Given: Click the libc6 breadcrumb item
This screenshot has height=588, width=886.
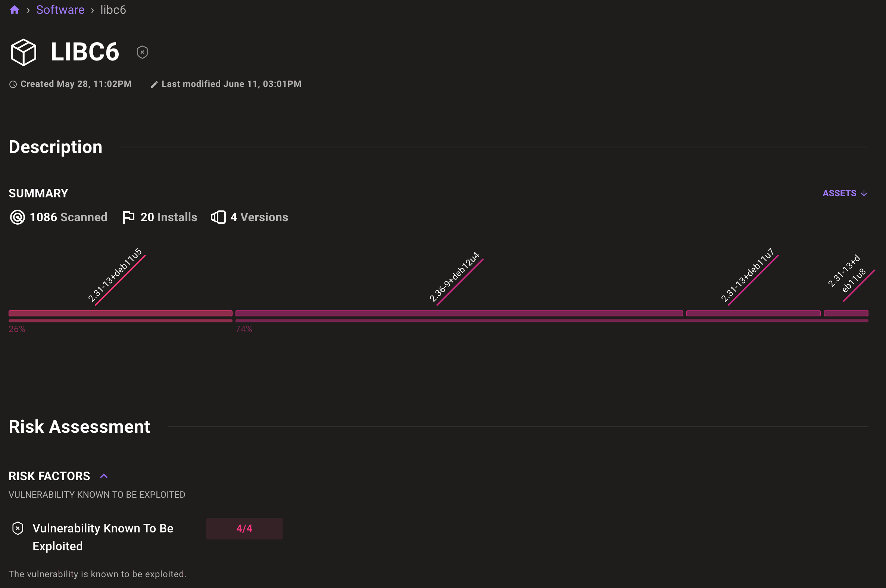Looking at the screenshot, I should (113, 10).
